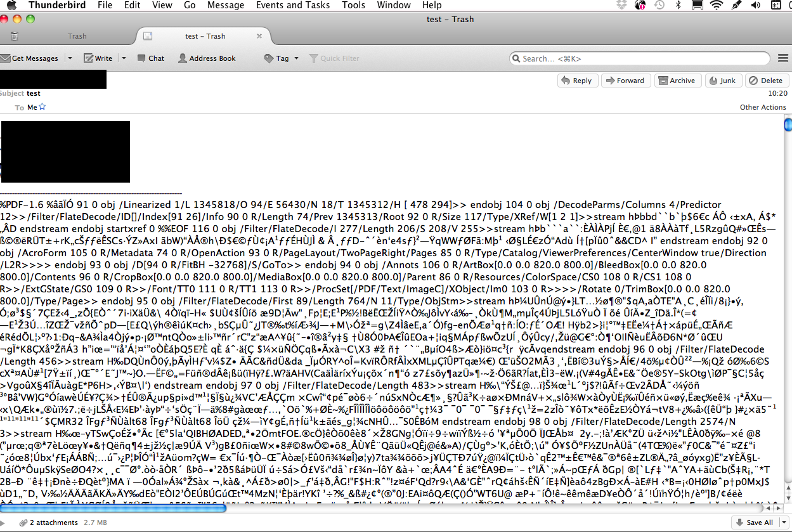
Task: Open the Tools menu
Action: 354,5
